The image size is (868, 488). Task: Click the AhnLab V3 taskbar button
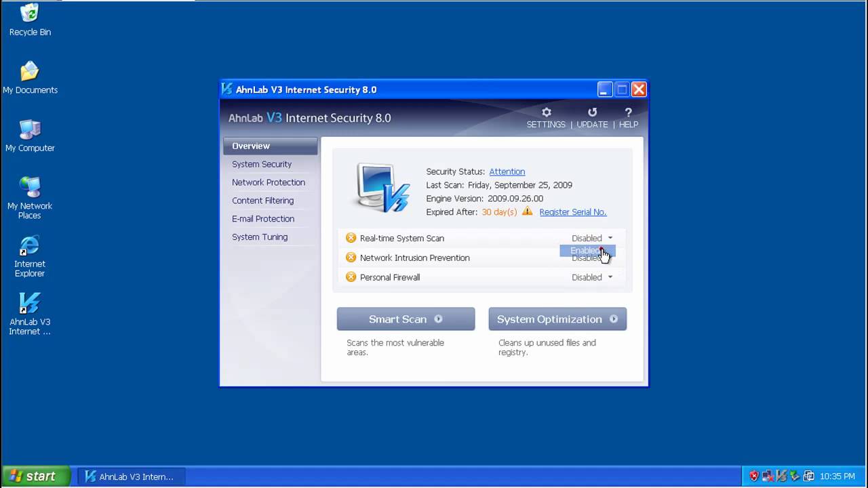(130, 476)
